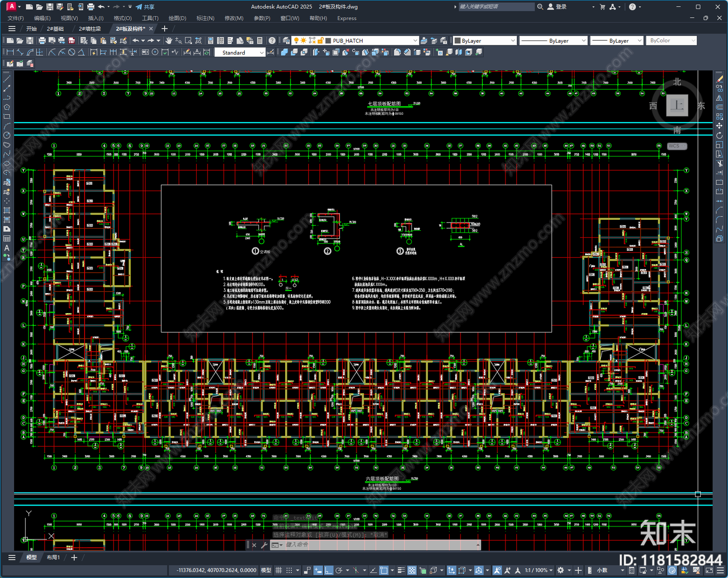The image size is (728, 578).
Task: Click the Autodesk App Store cart icon
Action: [602, 7]
